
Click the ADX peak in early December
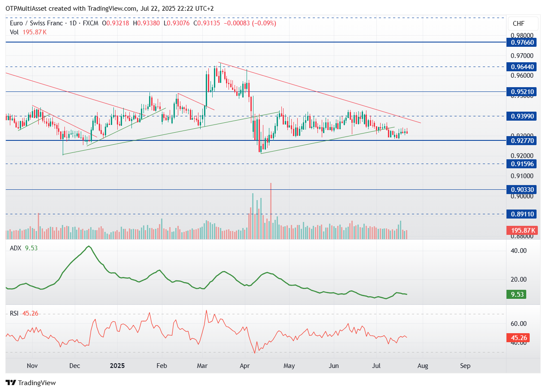tap(88, 246)
